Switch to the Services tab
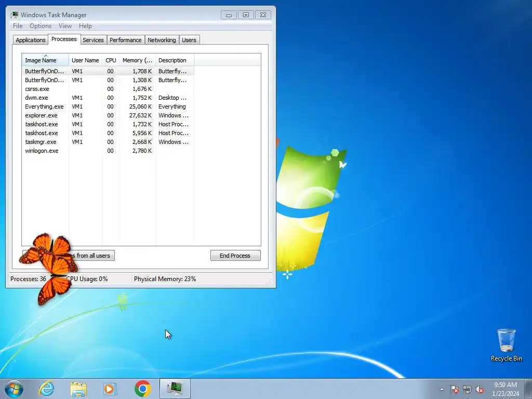532x399 pixels. coord(93,40)
